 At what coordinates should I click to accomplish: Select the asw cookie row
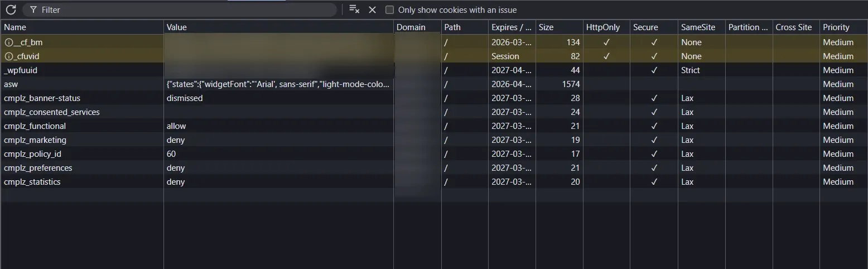[x=11, y=84]
